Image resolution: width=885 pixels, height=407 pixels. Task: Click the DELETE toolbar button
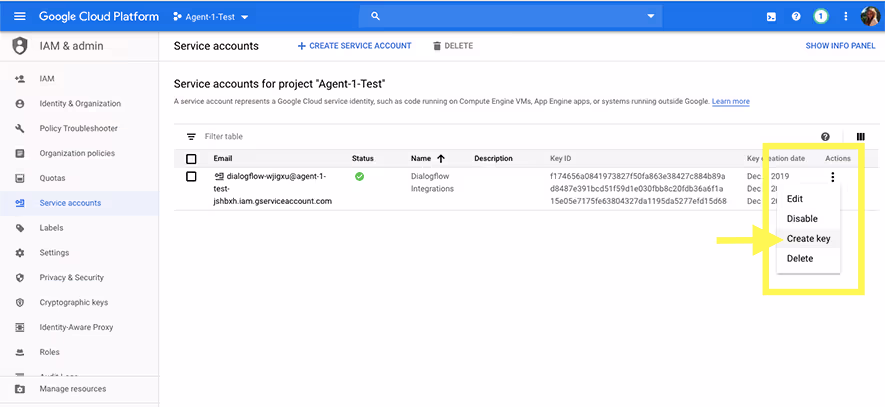453,46
